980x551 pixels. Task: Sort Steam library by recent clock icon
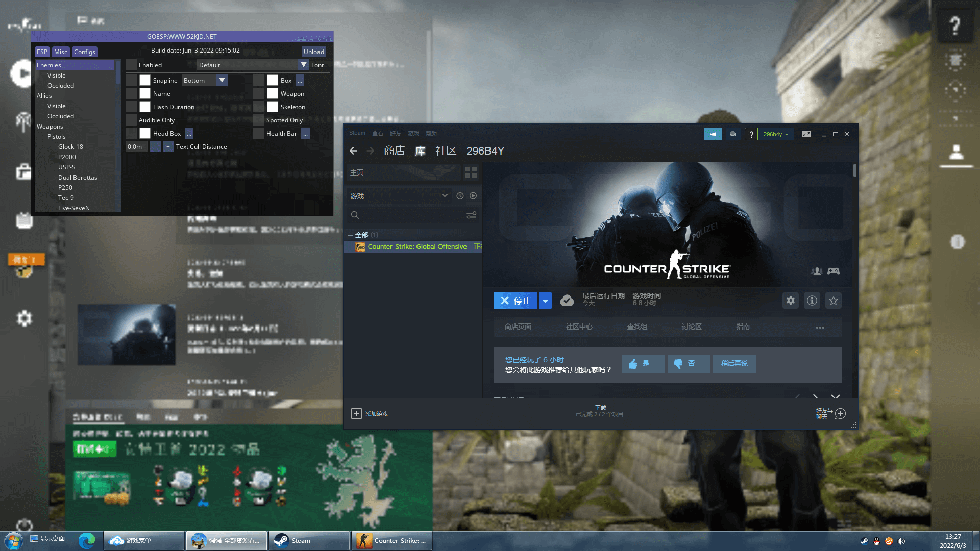(x=460, y=196)
